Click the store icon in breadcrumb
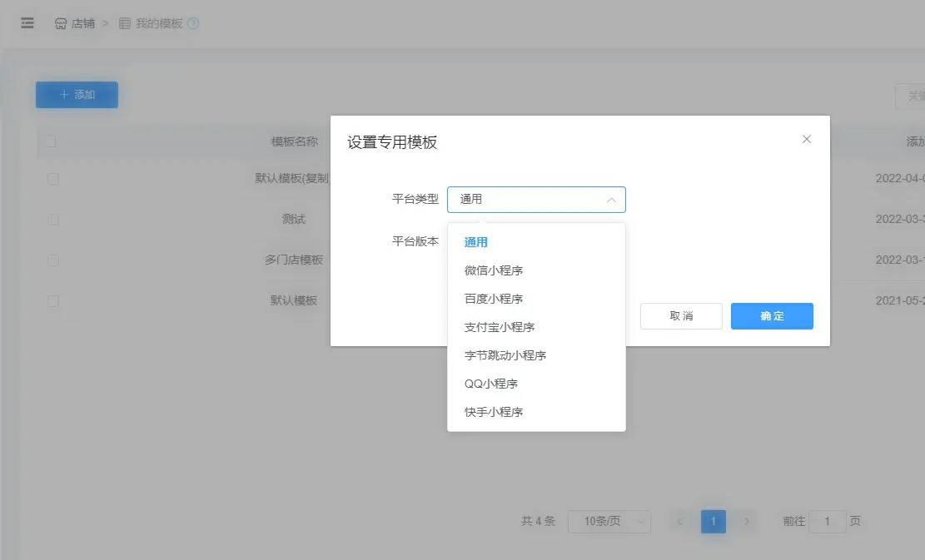Image resolution: width=925 pixels, height=560 pixels. (61, 23)
